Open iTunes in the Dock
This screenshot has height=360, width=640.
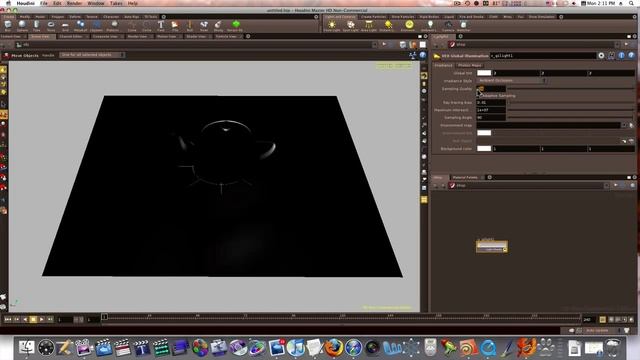[x=296, y=348]
